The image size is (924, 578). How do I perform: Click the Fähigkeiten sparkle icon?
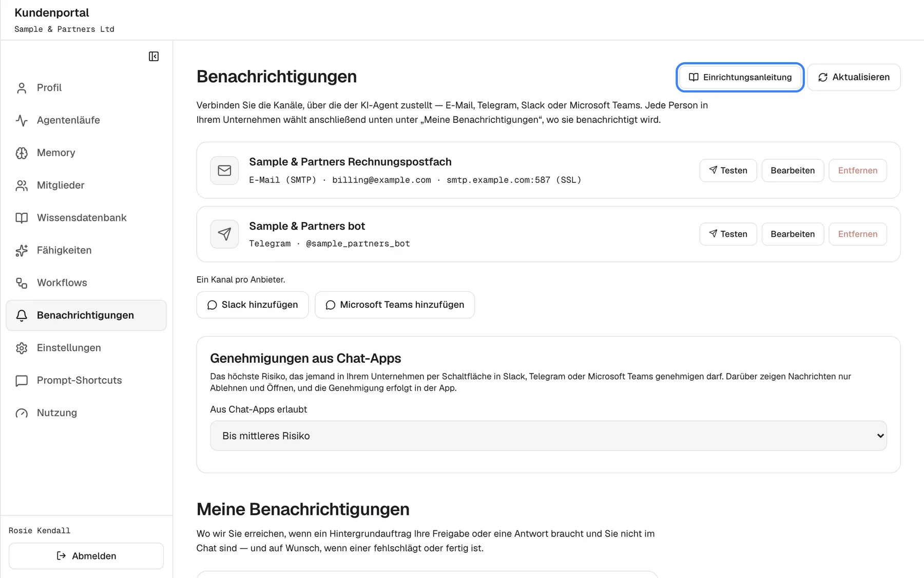click(22, 250)
